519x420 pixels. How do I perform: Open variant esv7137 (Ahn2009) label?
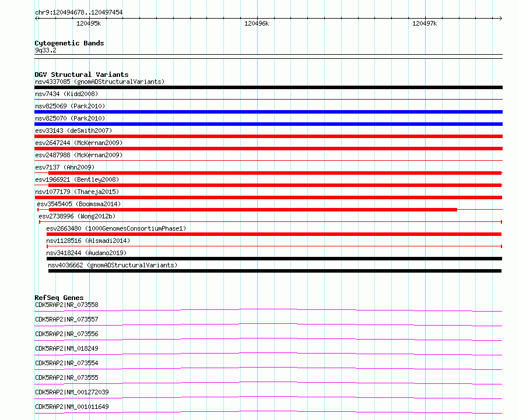[65, 167]
